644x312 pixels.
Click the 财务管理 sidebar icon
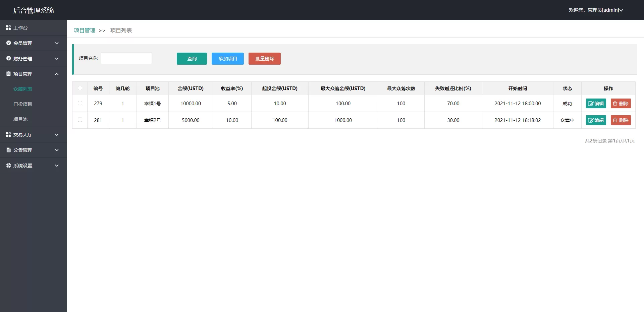point(8,59)
